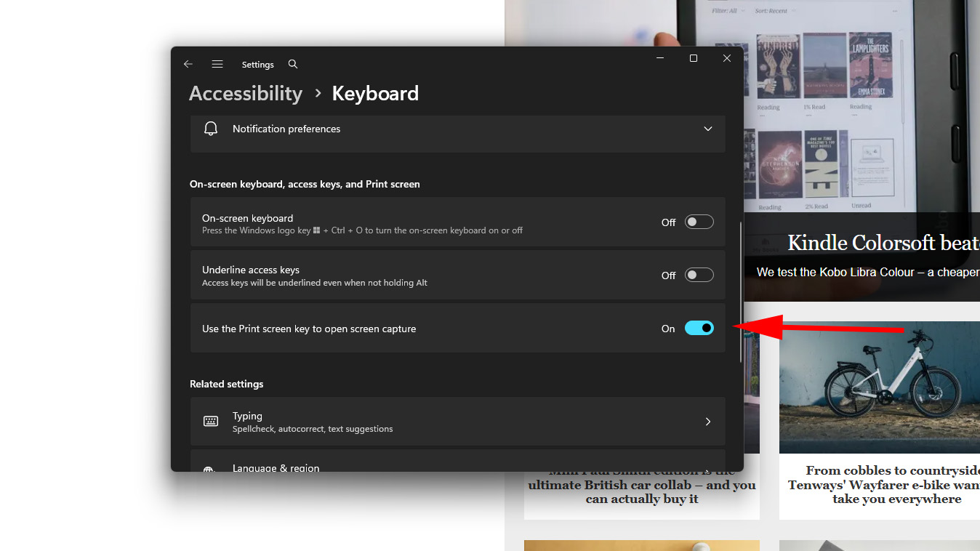Click the back arrow in Settings
Image resolution: width=980 pixels, height=551 pixels.
pos(188,64)
